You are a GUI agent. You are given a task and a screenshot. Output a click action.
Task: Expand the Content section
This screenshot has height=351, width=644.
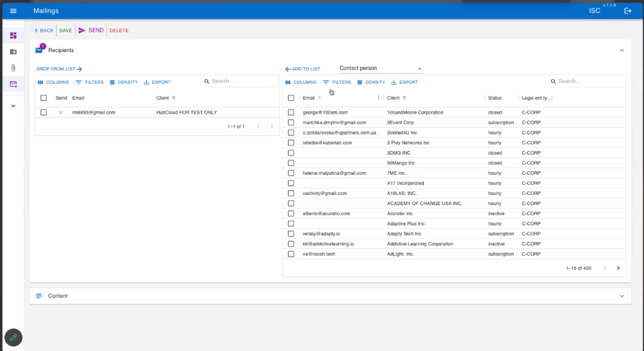(621, 296)
